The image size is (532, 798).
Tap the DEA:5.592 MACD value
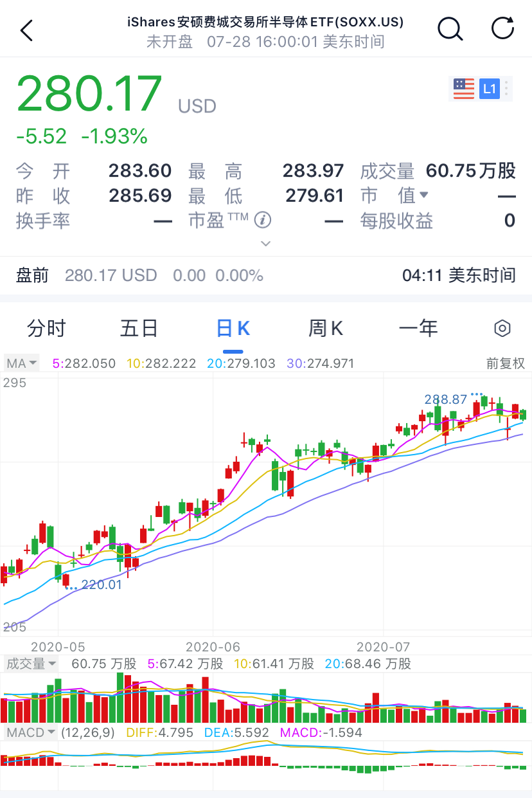(237, 732)
